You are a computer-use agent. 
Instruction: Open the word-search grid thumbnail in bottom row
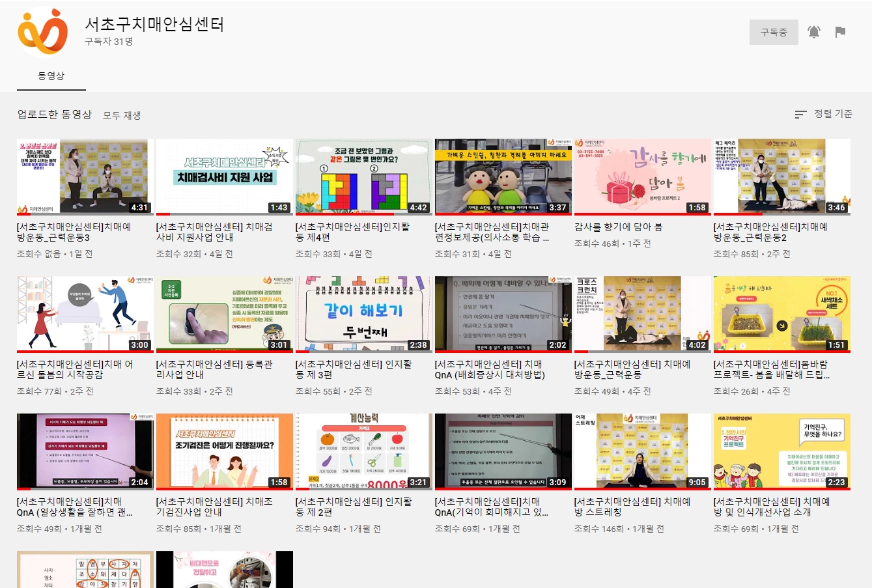point(85,570)
